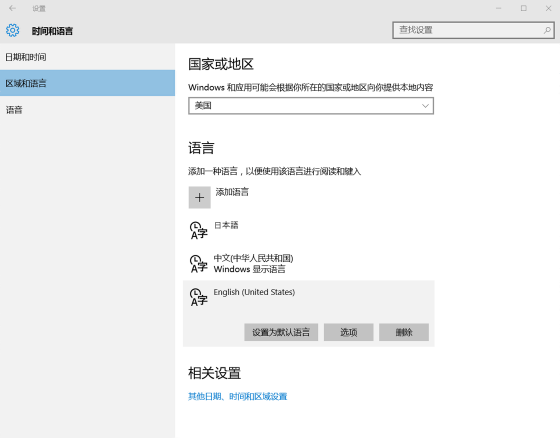The height and width of the screenshot is (438, 560).
Task: Click the settings gear icon
Action: (x=12, y=30)
